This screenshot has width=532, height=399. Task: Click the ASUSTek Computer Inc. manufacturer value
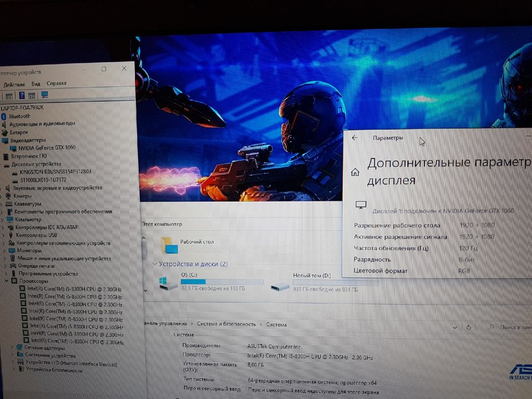point(274,347)
